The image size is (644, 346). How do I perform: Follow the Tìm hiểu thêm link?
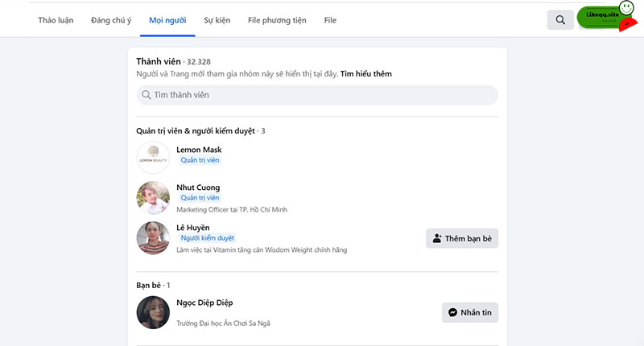point(366,74)
